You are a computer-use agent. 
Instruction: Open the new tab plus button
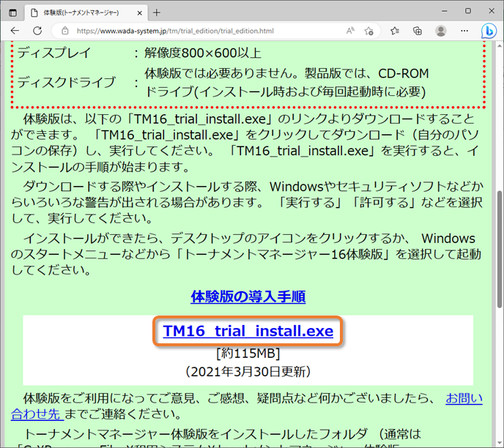click(x=157, y=12)
